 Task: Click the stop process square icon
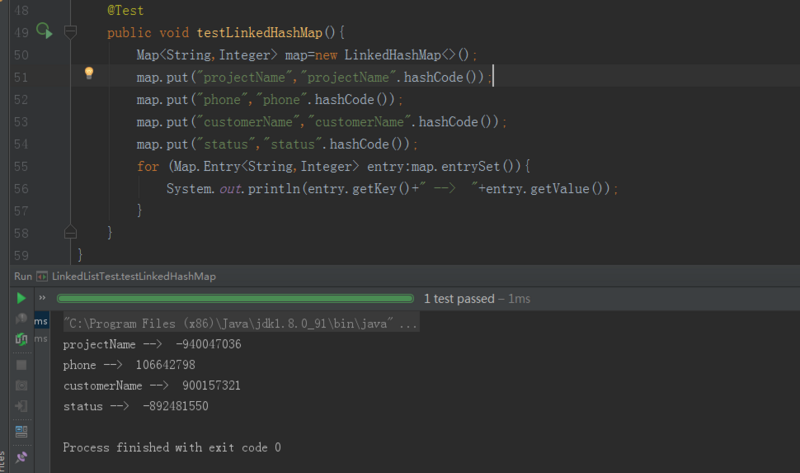coord(21,365)
